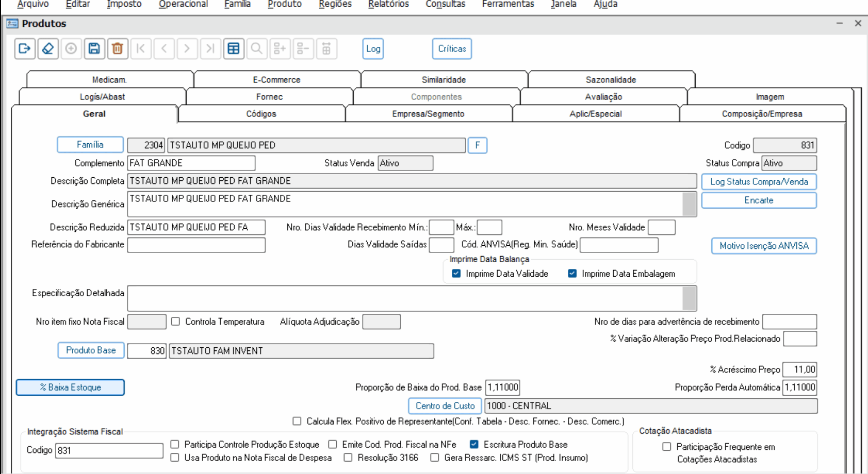
Task: Click the Produtos window title icon
Action: click(12, 24)
